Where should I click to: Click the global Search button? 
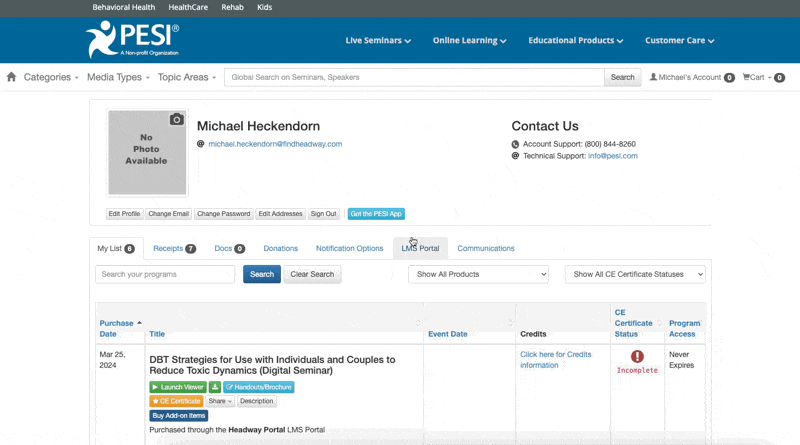(622, 77)
